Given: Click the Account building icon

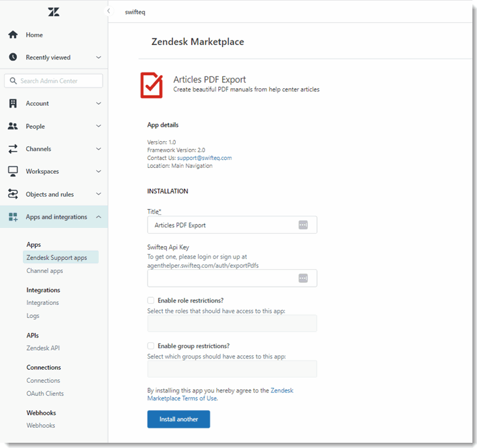Looking at the screenshot, I should [x=13, y=103].
